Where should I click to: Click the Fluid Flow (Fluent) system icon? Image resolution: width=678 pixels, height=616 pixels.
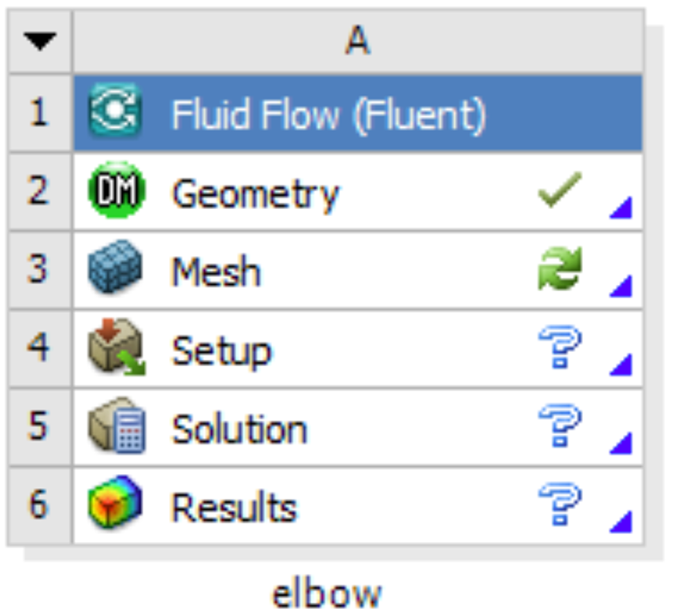click(x=115, y=111)
